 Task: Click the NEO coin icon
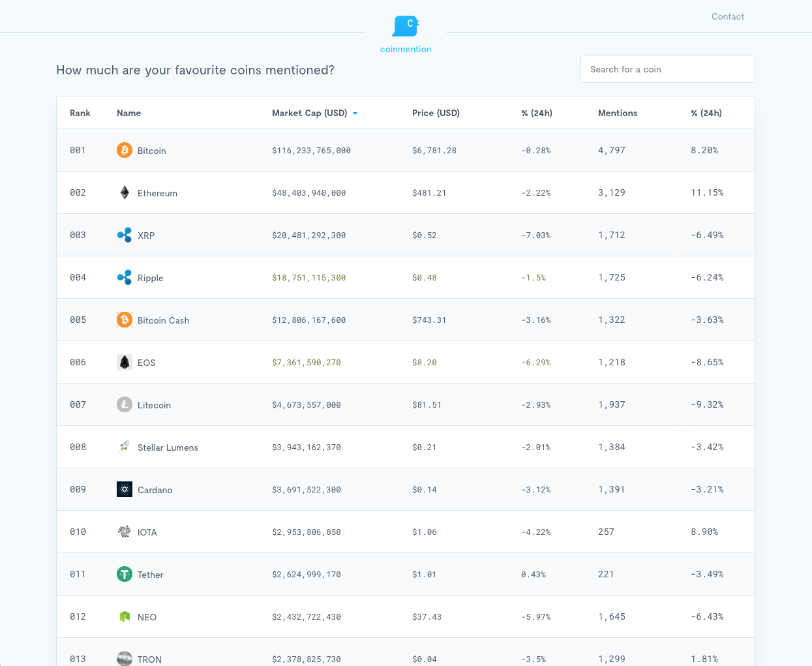point(125,616)
